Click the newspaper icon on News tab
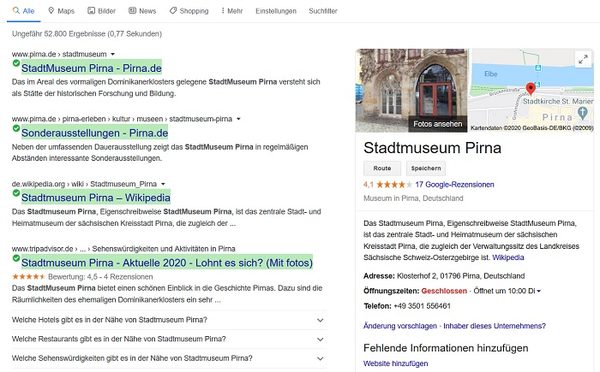 click(132, 11)
